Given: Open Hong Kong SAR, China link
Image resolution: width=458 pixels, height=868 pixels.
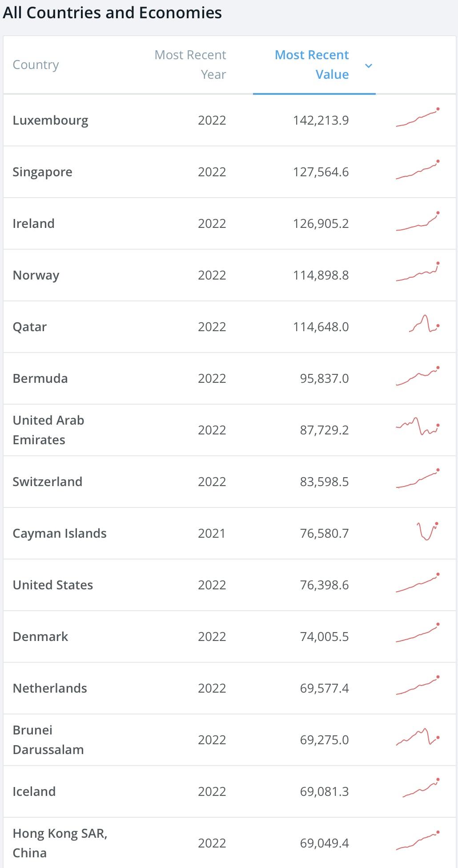Looking at the screenshot, I should click(60, 843).
